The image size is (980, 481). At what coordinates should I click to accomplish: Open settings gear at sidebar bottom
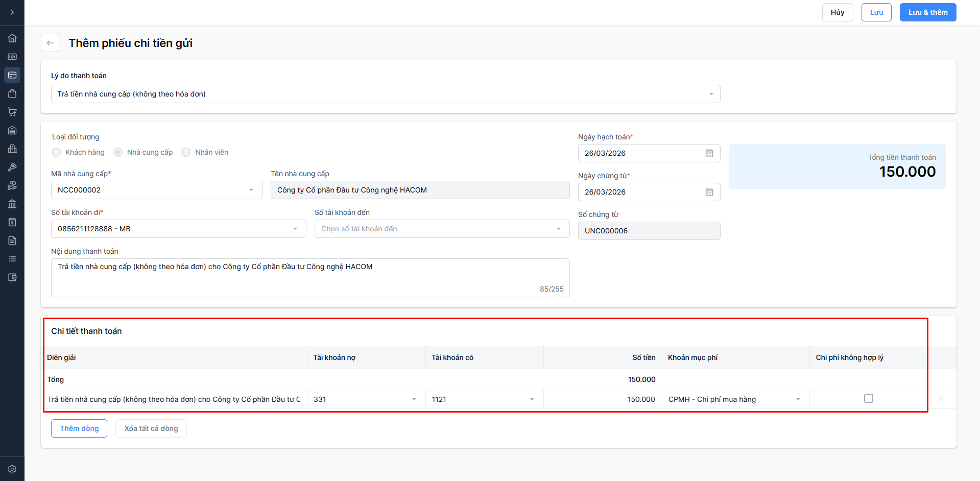click(x=12, y=469)
